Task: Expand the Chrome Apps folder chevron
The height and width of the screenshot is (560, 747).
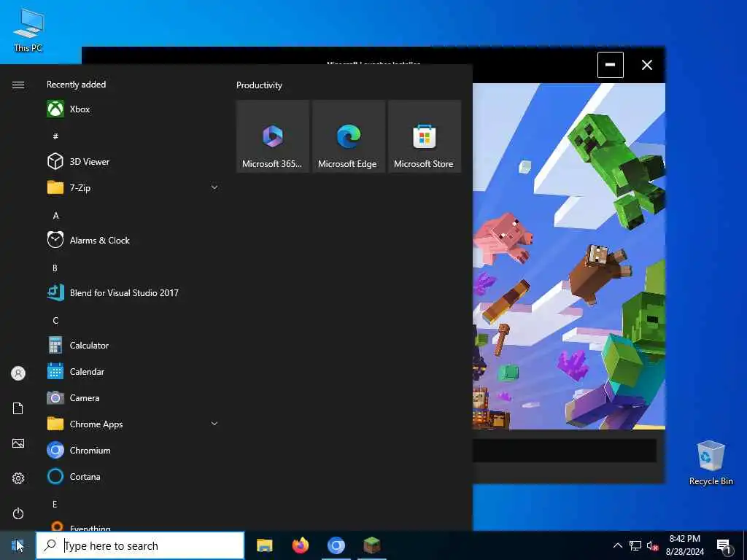Action: (214, 424)
